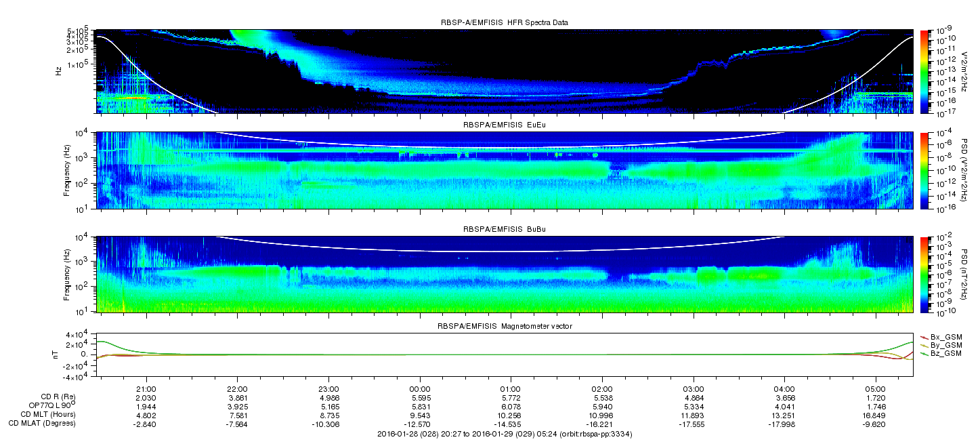Click the CD MLT (Hours) row label
This screenshot has height=446, width=980.
(x=48, y=414)
